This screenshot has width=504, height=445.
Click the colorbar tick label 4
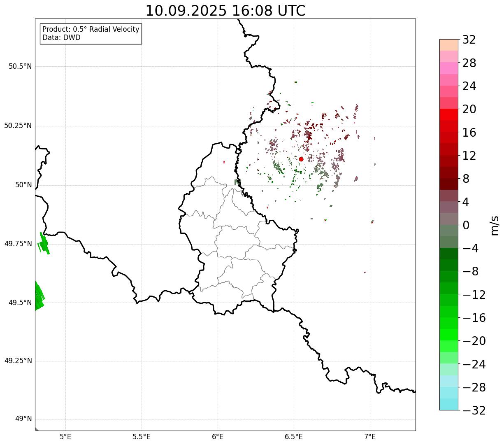[x=466, y=202]
